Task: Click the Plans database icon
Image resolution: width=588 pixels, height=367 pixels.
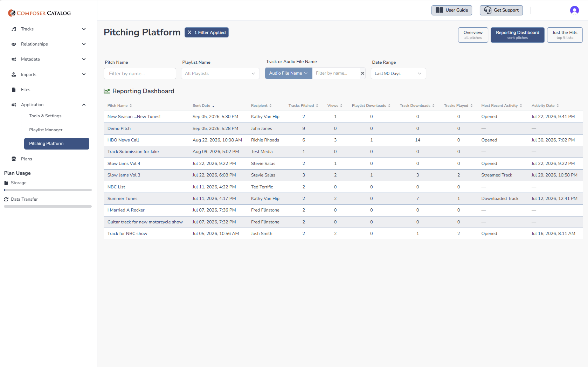Action: click(14, 159)
